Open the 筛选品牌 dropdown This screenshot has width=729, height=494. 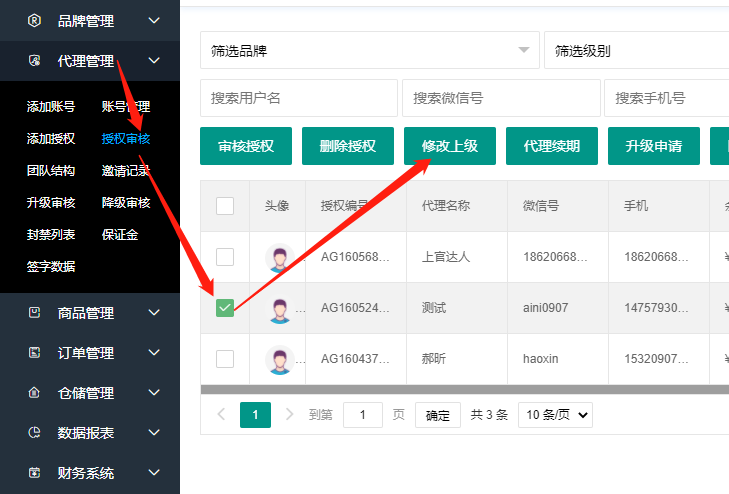(369, 50)
